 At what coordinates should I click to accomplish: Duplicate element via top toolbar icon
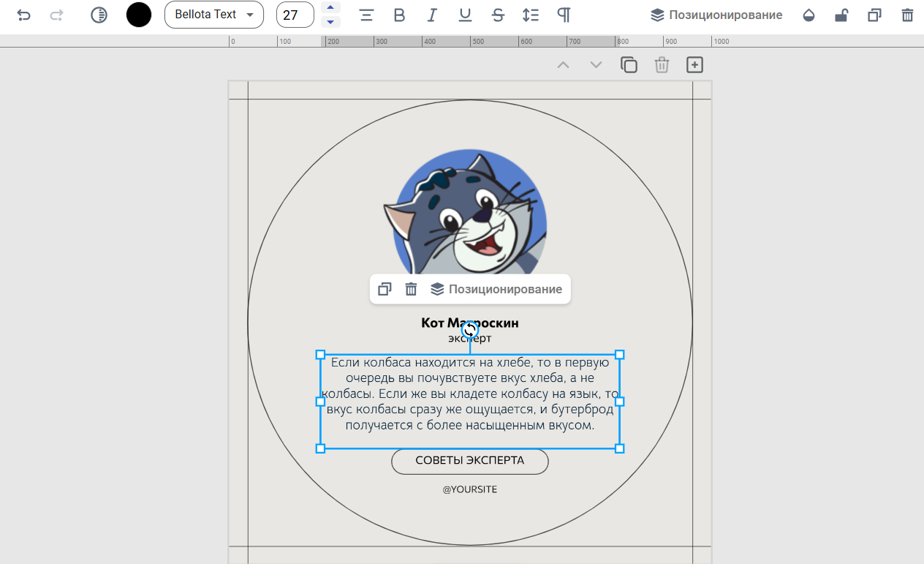pyautogui.click(x=874, y=15)
